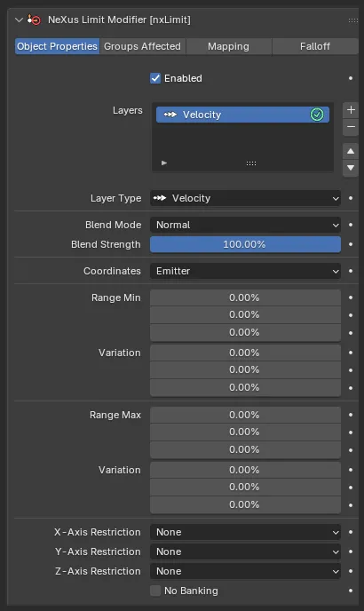Image resolution: width=364 pixels, height=611 pixels.
Task: Click Y-Axis Restriction animate dot
Action: click(351, 551)
